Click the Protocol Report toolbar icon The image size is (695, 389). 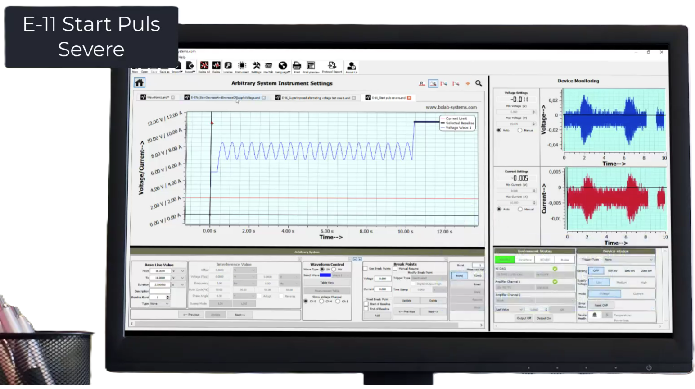(332, 66)
